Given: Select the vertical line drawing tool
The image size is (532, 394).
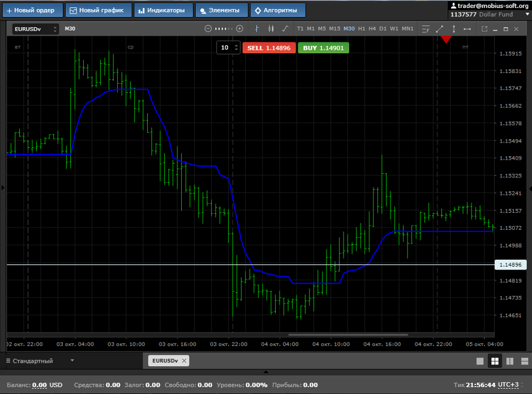Looking at the screenshot, I should coord(454,29).
